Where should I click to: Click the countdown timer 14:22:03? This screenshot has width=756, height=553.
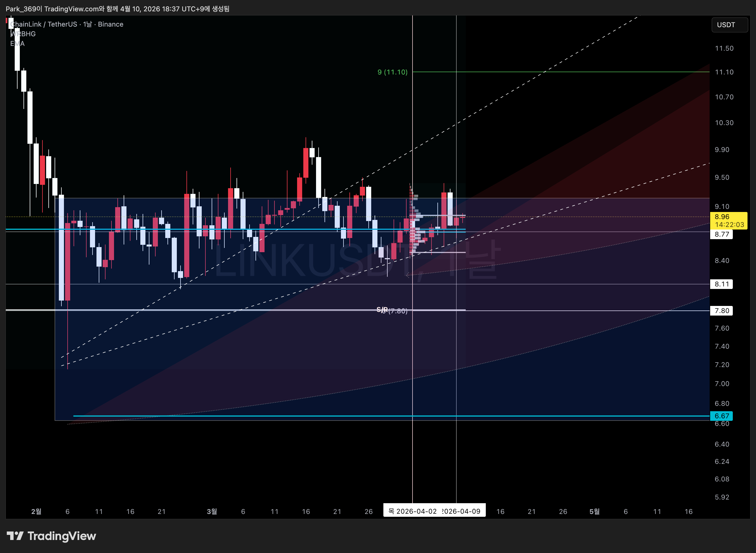[x=730, y=225]
